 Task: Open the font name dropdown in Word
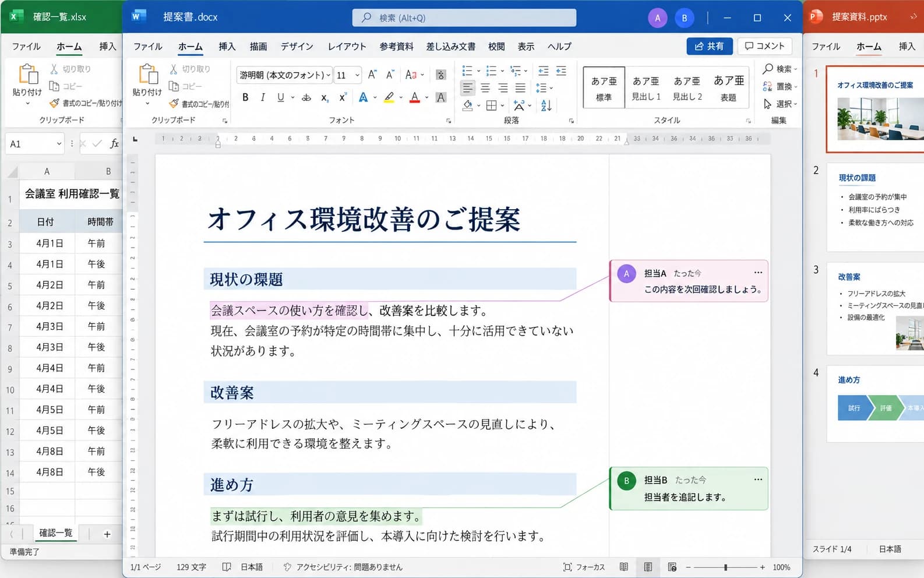click(329, 75)
